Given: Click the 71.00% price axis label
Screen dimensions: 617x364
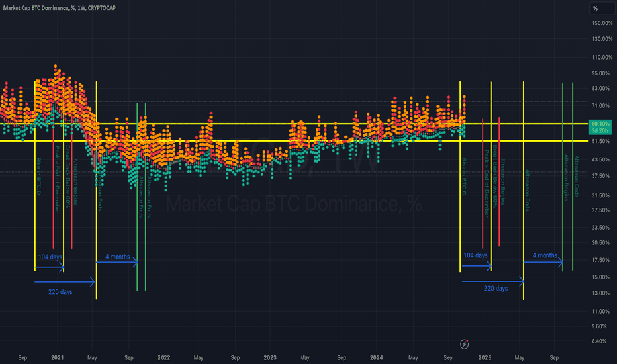Looking at the screenshot, I should [602, 106].
